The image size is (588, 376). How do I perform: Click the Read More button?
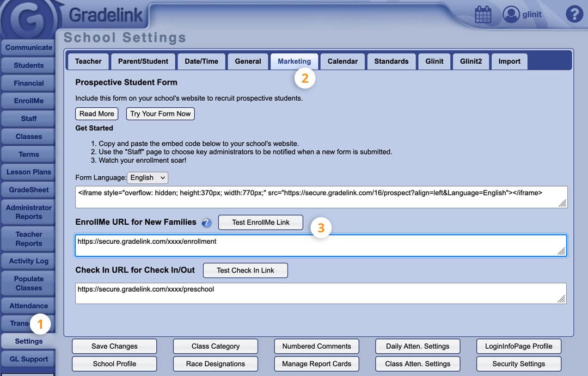97,114
